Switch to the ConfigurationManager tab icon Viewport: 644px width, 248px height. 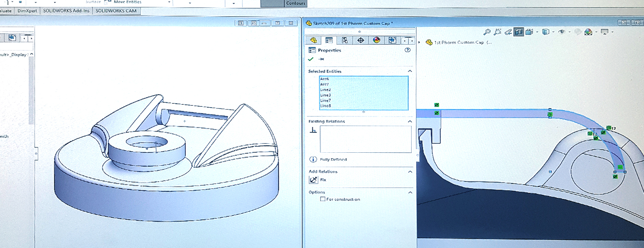(x=345, y=40)
